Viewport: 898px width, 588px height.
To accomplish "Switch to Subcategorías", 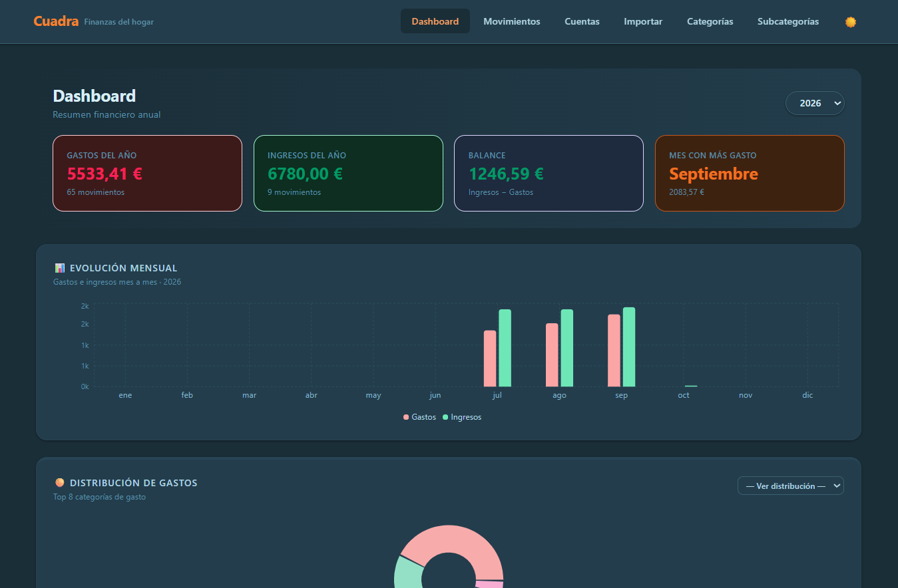I will click(788, 21).
